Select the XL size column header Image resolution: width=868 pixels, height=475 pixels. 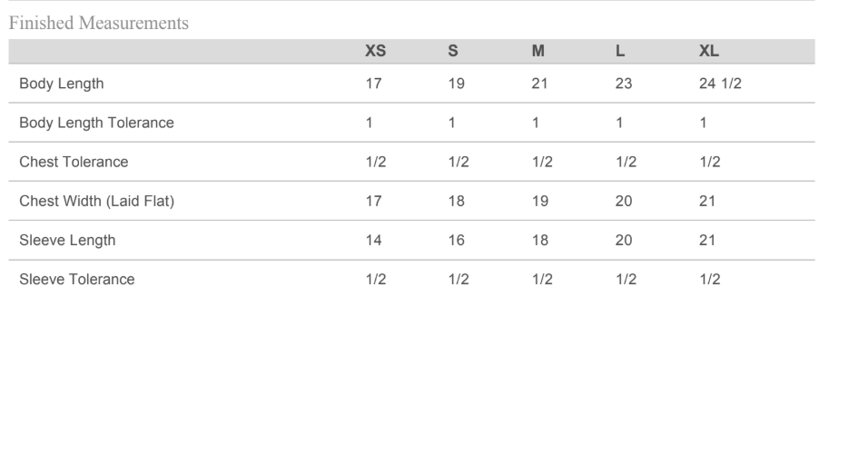tap(708, 51)
